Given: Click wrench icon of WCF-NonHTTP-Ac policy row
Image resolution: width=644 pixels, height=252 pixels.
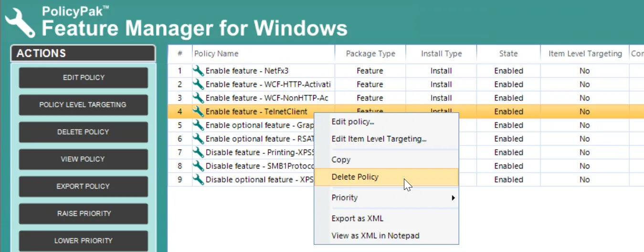Looking at the screenshot, I should (198, 98).
